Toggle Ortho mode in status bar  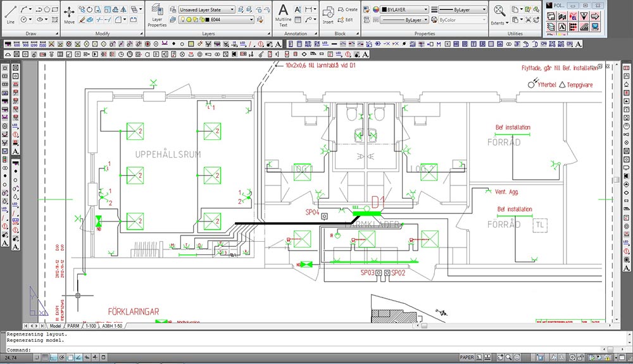[x=54, y=357]
